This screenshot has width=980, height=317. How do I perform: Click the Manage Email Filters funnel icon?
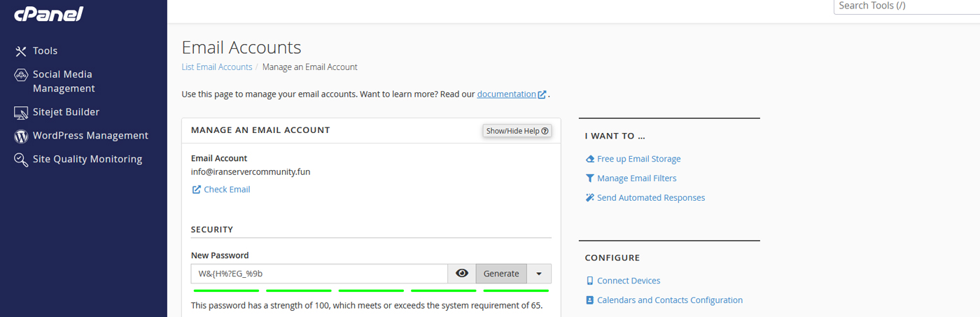589,178
